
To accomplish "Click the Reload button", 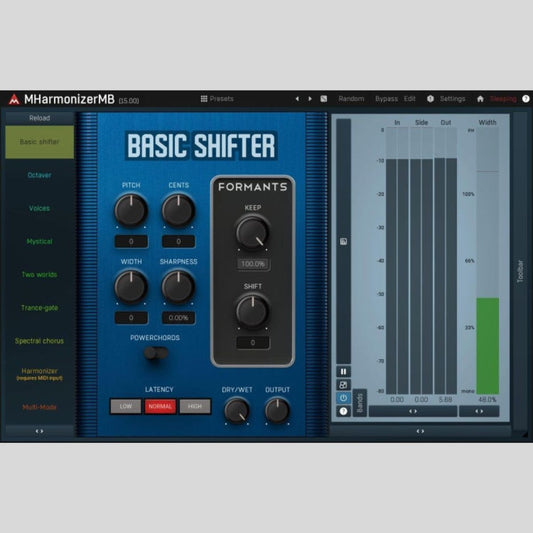I will click(x=39, y=118).
